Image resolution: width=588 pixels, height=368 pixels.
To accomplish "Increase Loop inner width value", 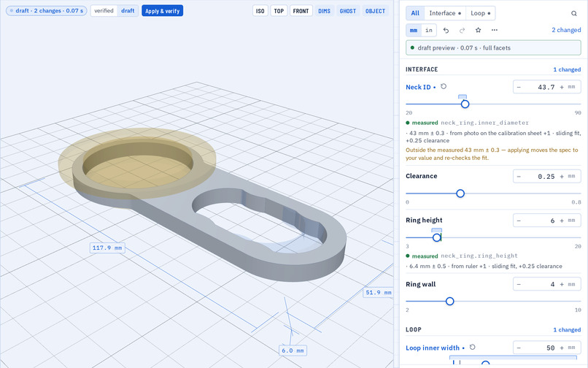I will coord(562,348).
